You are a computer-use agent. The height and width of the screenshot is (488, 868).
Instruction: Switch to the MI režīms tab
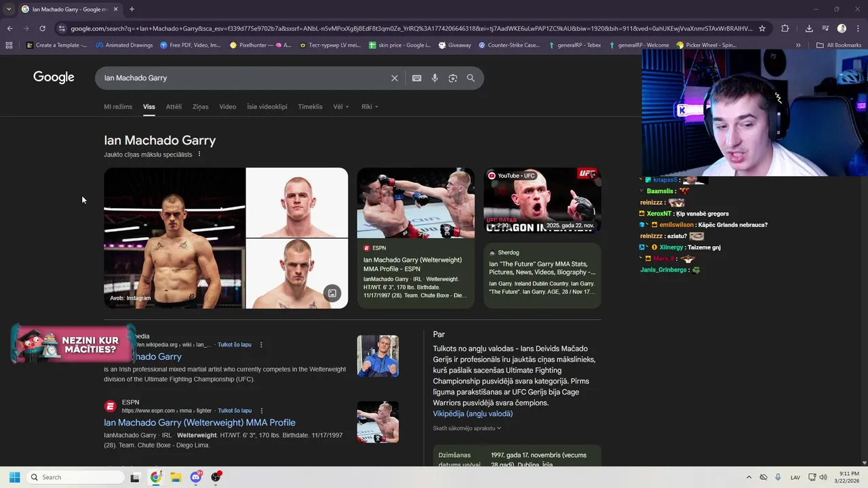pyautogui.click(x=118, y=107)
